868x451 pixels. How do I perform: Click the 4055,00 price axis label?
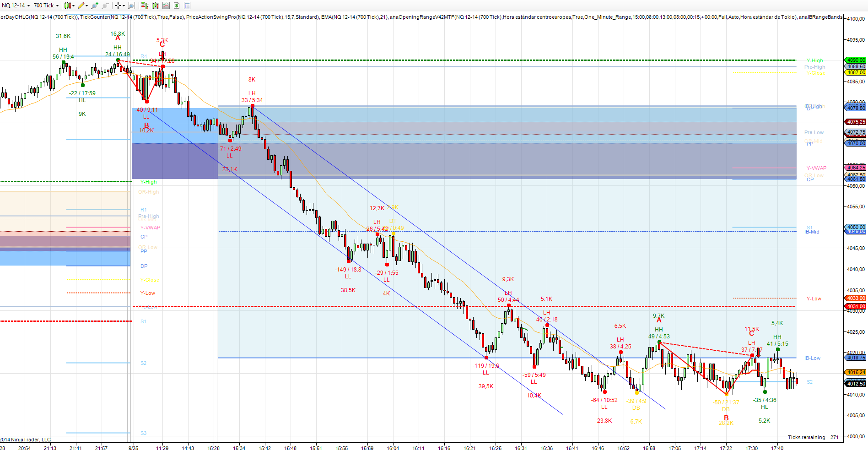[856, 206]
